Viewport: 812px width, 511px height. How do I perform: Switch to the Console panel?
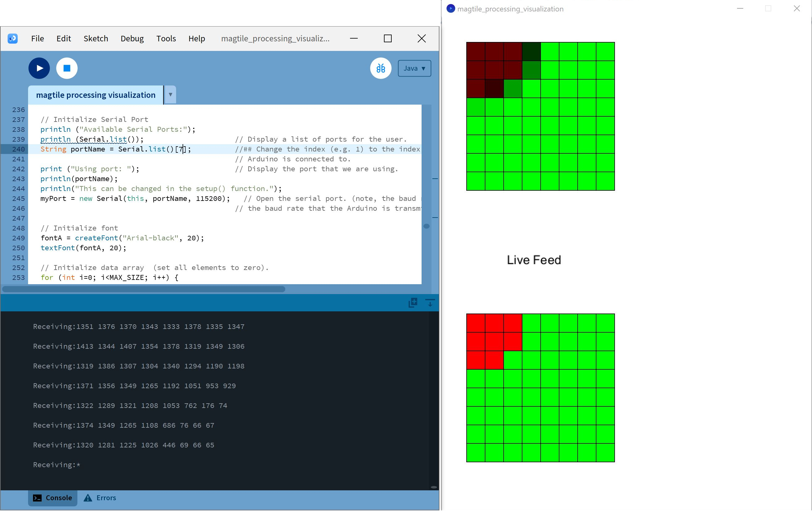[53, 498]
